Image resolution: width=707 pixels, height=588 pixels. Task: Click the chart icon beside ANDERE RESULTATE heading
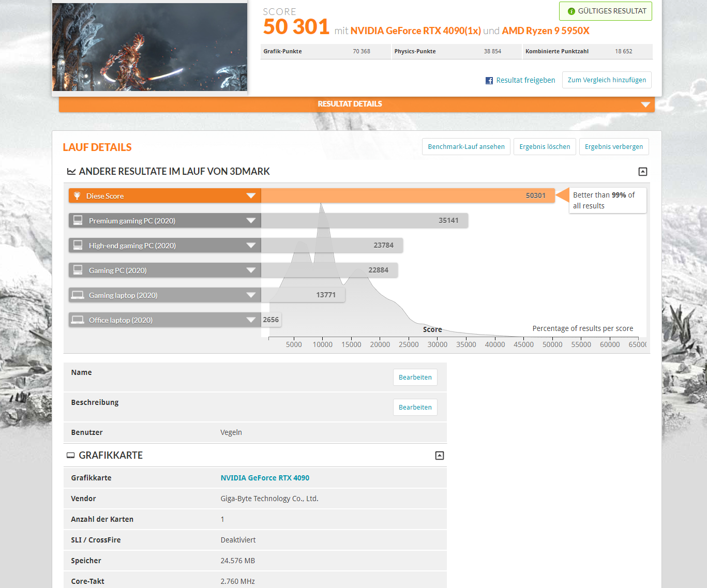click(71, 171)
